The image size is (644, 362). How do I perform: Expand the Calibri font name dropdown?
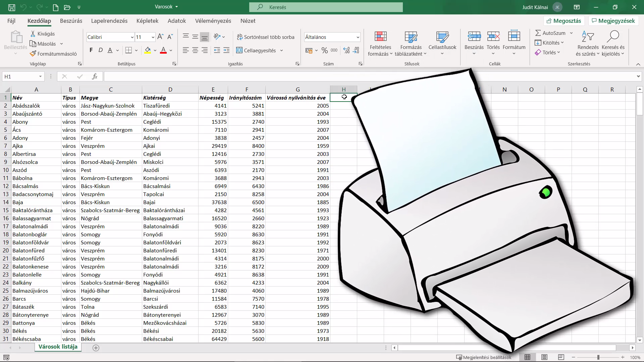tap(132, 37)
